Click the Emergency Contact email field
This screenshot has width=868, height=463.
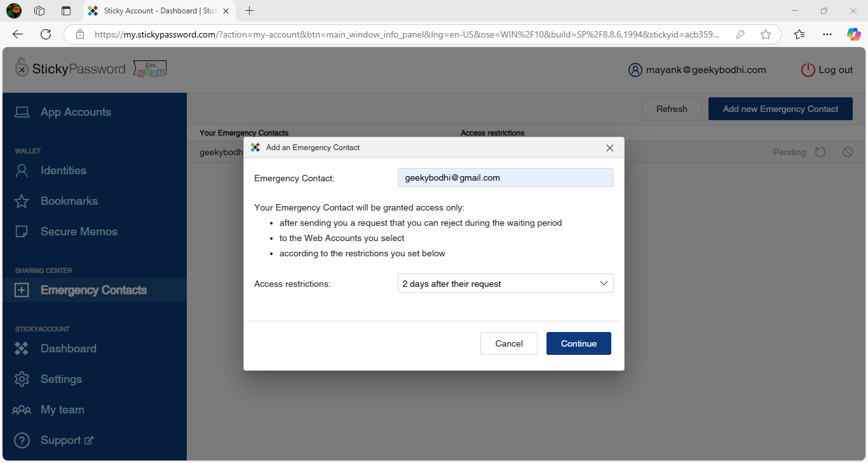click(x=506, y=177)
